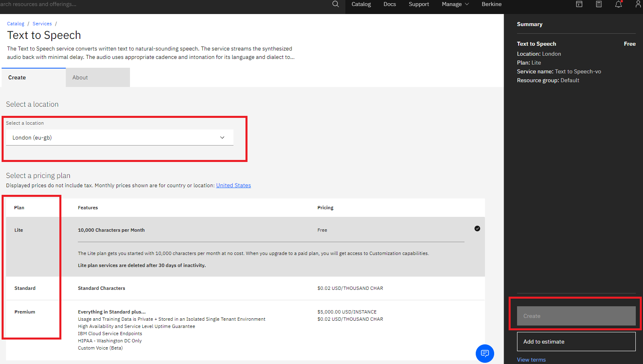
Task: Open the cost estimator calculator icon
Action: point(599,4)
